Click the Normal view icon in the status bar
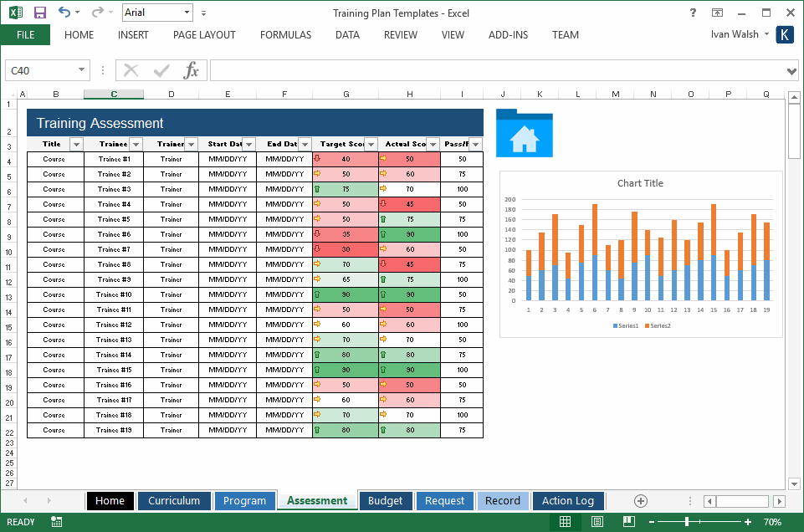804x532 pixels. point(565,521)
